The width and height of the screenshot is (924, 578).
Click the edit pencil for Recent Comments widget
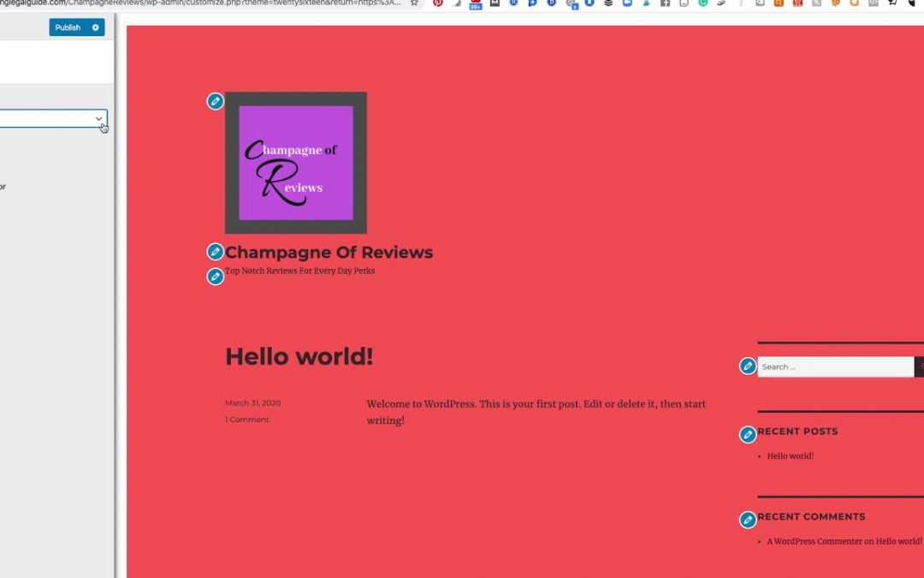[748, 520]
